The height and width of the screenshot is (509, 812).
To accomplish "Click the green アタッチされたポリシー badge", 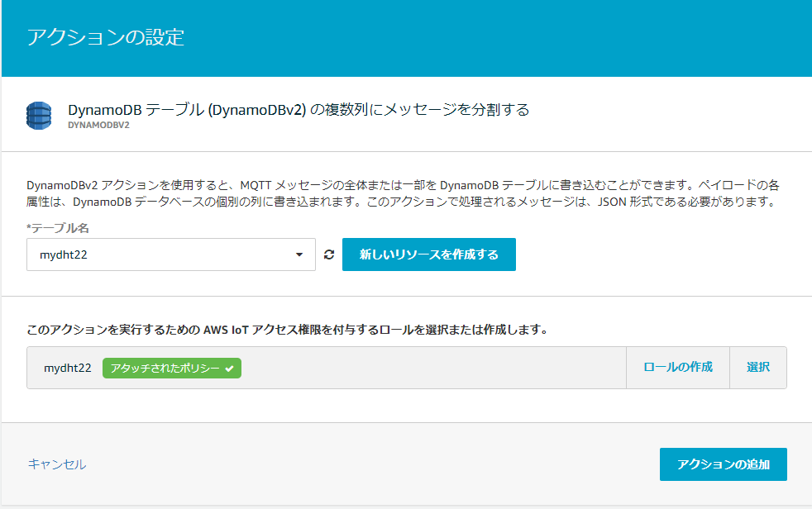I will (172, 368).
